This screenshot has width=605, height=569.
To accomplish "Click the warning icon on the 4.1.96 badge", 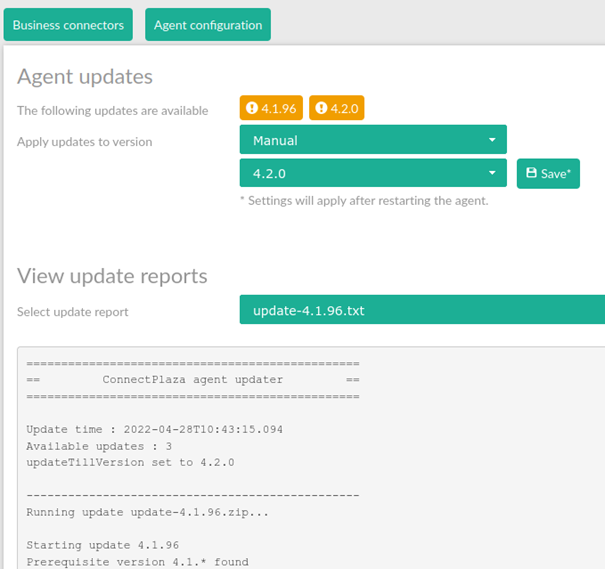I will pos(252,108).
